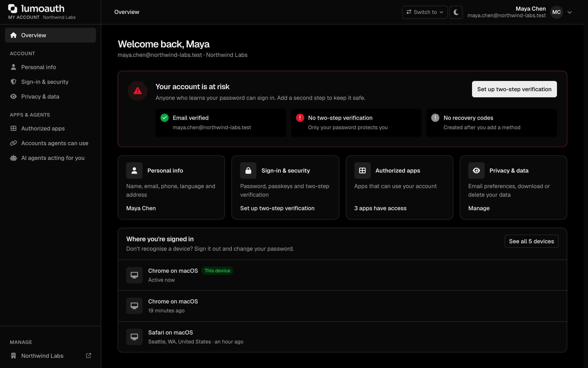This screenshot has width=588, height=368.
Task: Click the lumoauth logo icon
Action: 13,9
